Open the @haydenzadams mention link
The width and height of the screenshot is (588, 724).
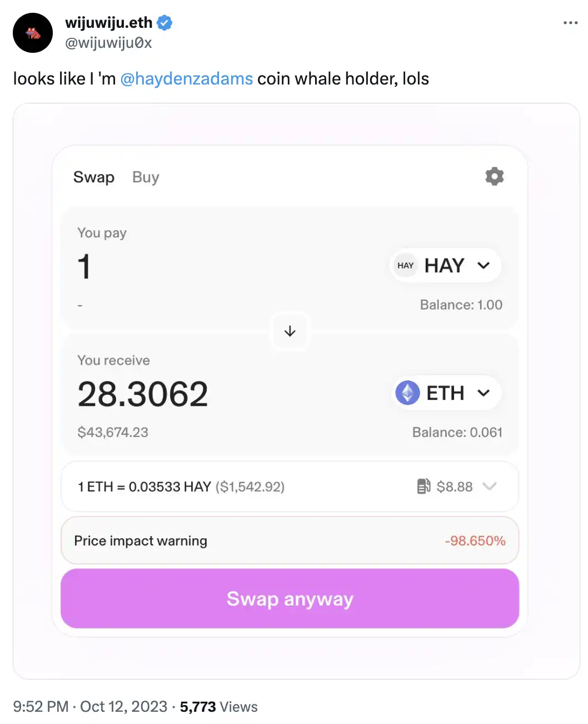(x=186, y=79)
